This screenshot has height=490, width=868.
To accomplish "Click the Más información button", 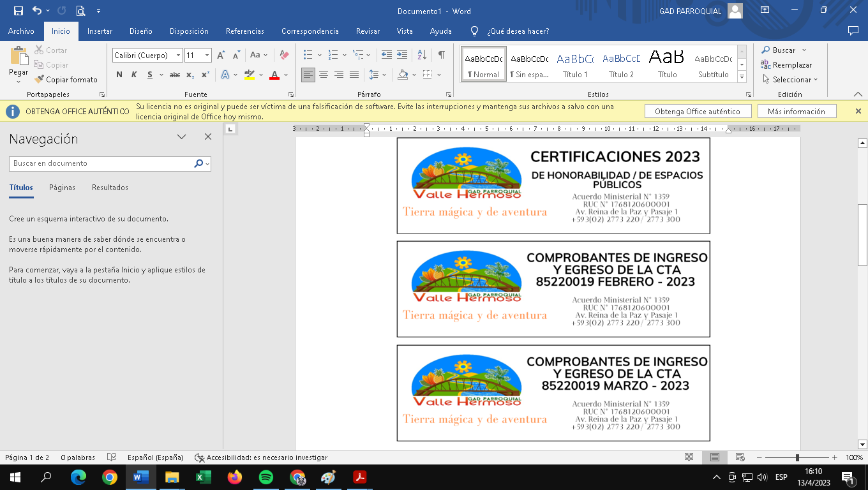I will tap(796, 111).
